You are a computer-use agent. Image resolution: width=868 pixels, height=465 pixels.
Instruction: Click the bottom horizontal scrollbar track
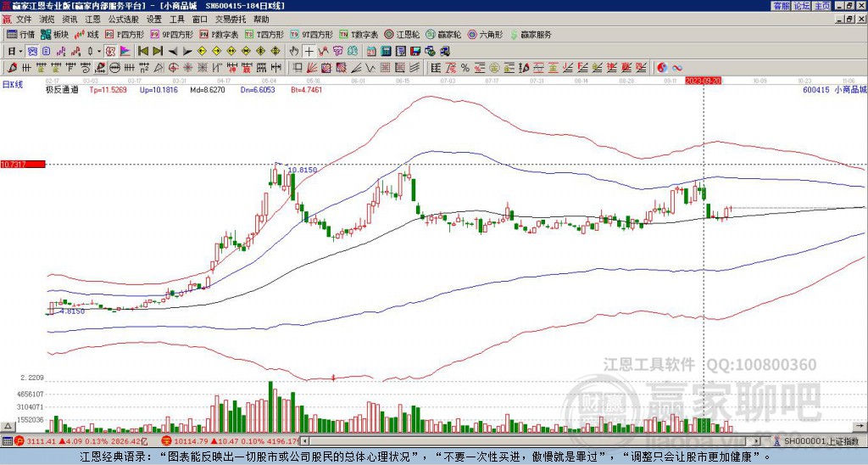531,441
